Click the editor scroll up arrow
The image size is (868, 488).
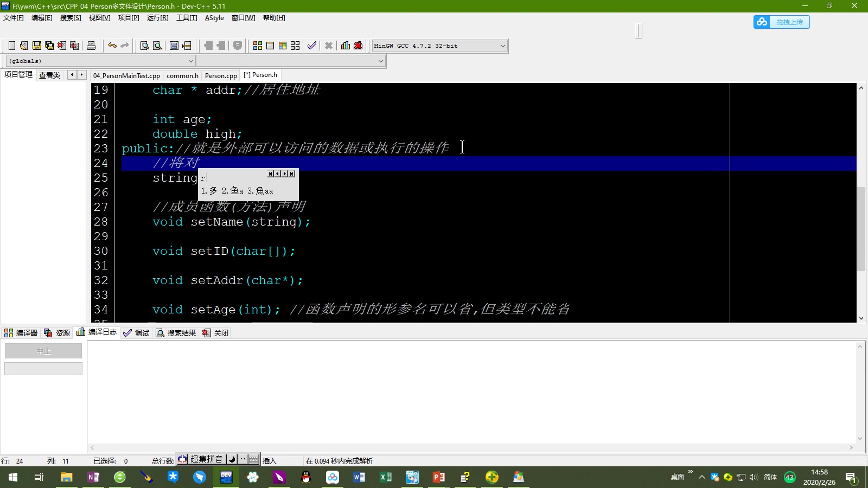(x=861, y=88)
